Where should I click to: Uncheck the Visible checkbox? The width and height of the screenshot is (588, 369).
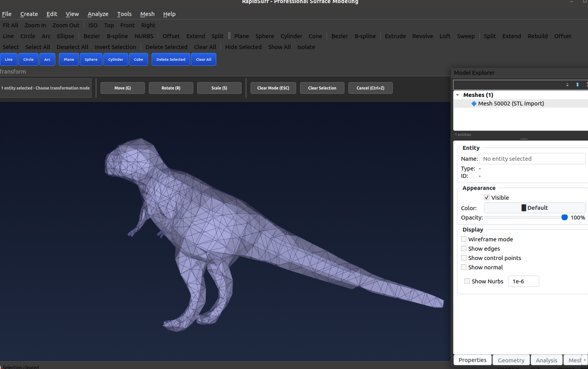(486, 197)
